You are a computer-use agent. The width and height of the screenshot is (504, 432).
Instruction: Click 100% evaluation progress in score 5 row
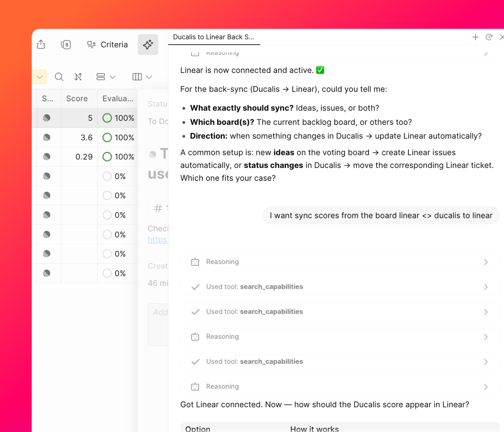pyautogui.click(x=118, y=118)
